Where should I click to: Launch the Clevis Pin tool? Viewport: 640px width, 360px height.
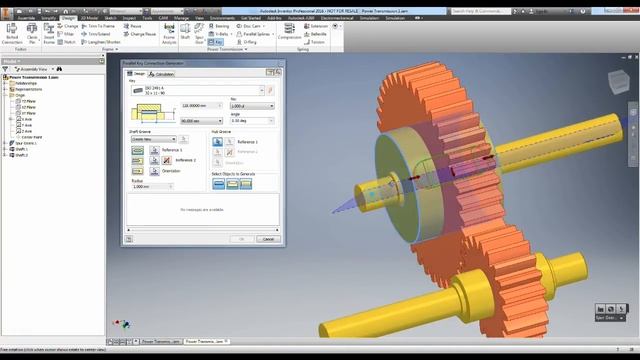tap(32, 33)
